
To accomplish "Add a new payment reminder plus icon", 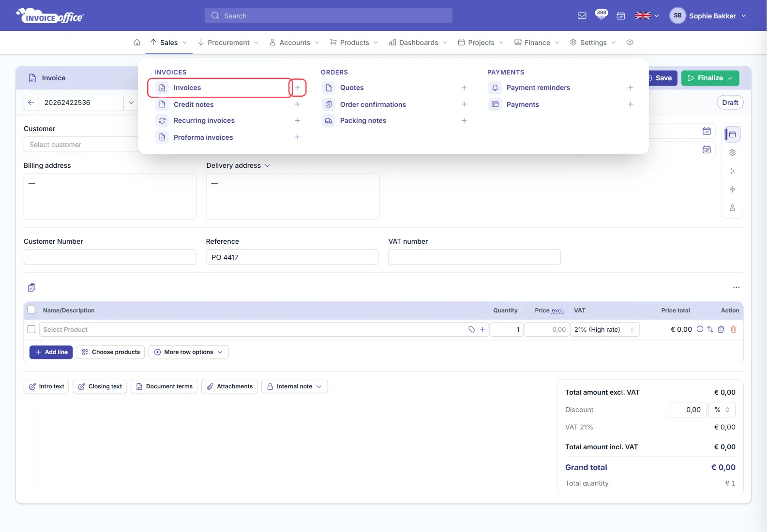I will coord(631,88).
